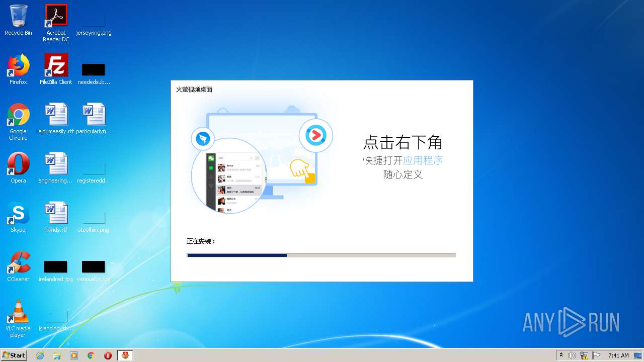Click the installation progress bar
Viewport: 644px width, 362px height.
(321, 255)
